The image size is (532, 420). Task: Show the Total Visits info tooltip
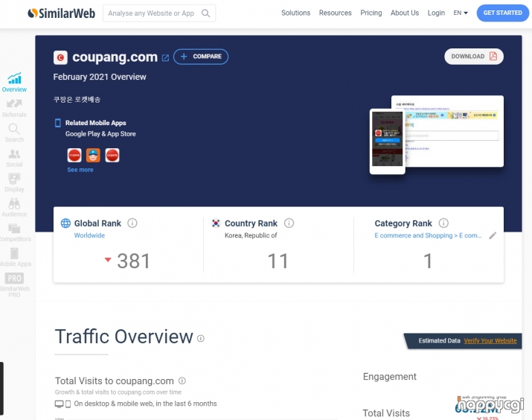pos(182,381)
